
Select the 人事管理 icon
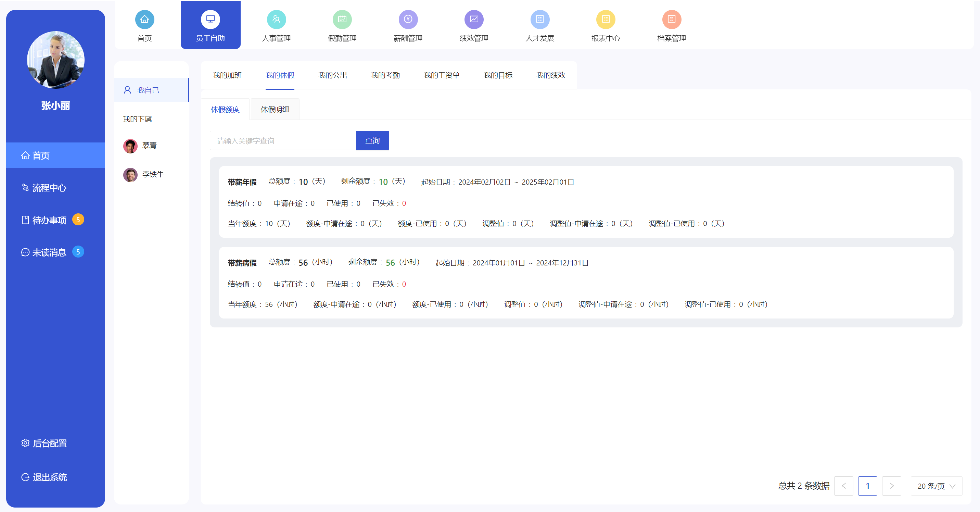tap(276, 20)
